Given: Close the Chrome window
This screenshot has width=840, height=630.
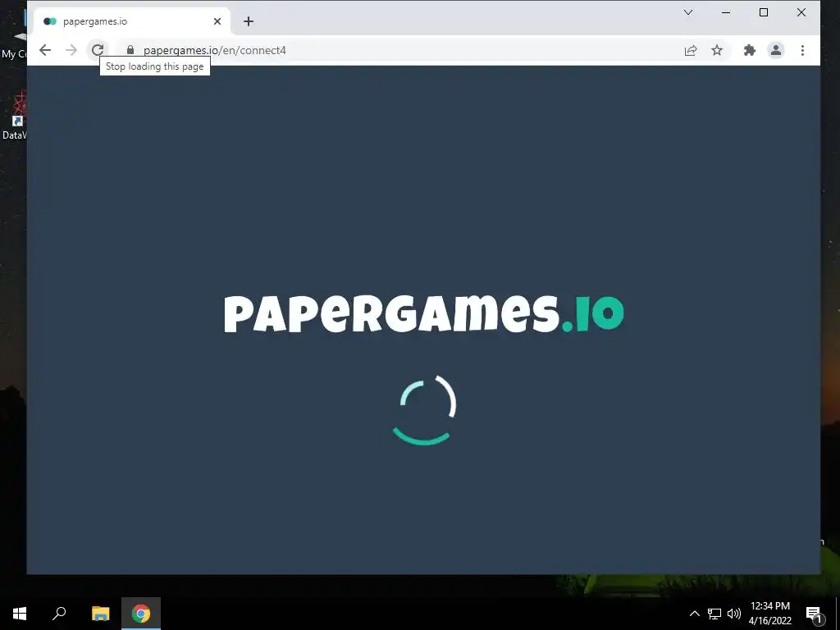Looking at the screenshot, I should [x=801, y=12].
